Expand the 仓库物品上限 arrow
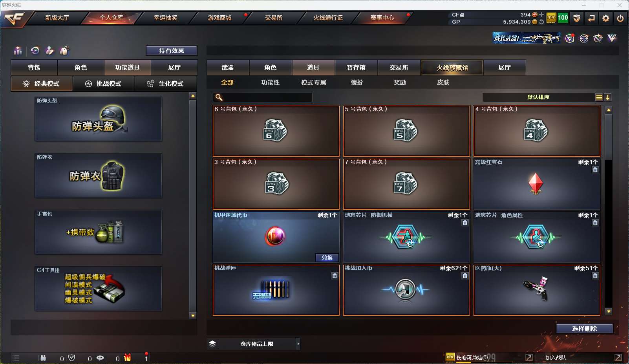 [x=298, y=344]
